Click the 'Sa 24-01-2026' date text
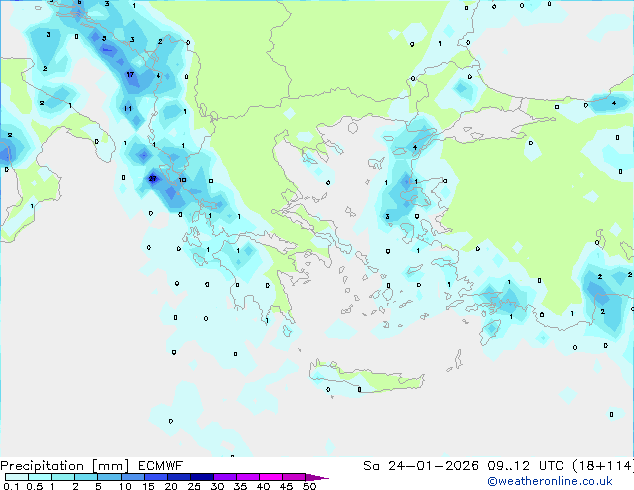634x490 pixels. click(x=421, y=466)
